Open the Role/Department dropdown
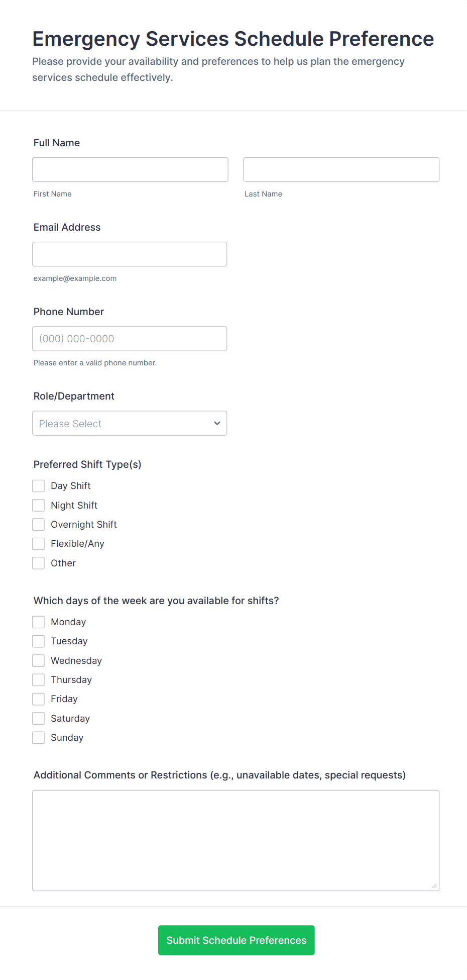Image resolution: width=467 pixels, height=980 pixels. point(130,423)
